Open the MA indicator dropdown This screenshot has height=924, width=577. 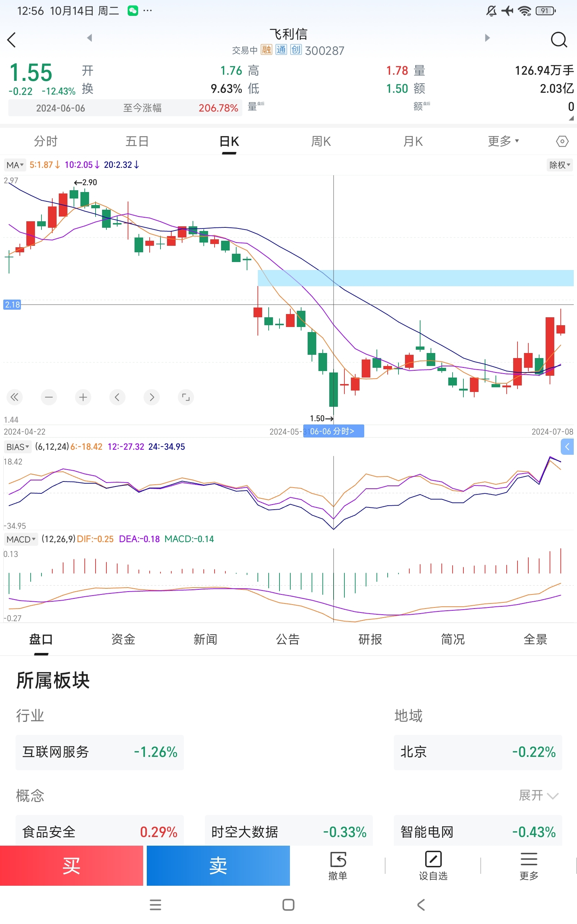click(x=15, y=165)
